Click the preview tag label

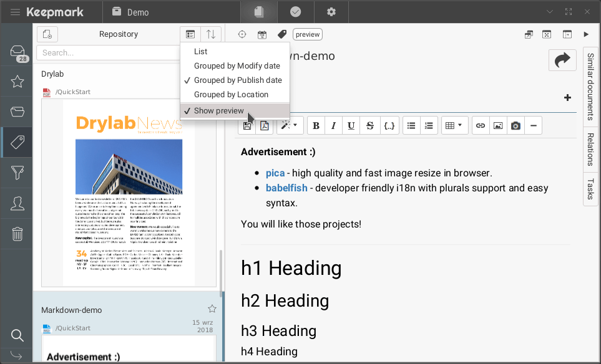point(307,34)
